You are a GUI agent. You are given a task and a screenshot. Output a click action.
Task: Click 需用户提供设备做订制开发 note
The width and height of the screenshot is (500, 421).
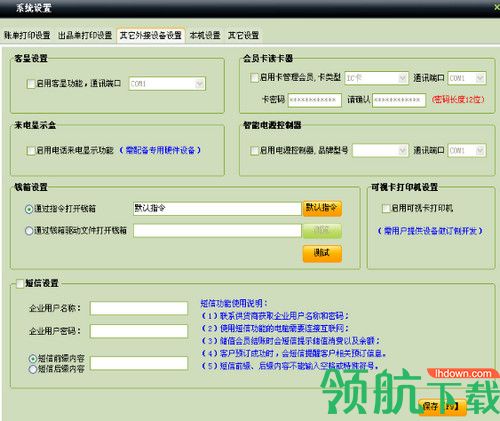point(430,231)
